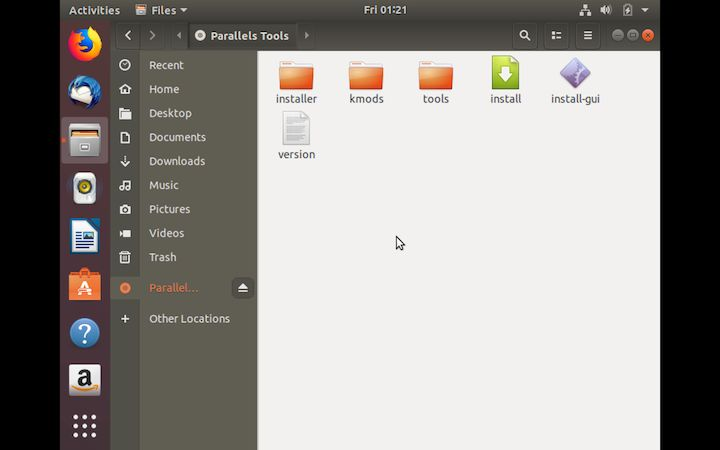This screenshot has height=450, width=720.
Task: Launch LibreOffice Writer from the dock
Action: (x=85, y=236)
